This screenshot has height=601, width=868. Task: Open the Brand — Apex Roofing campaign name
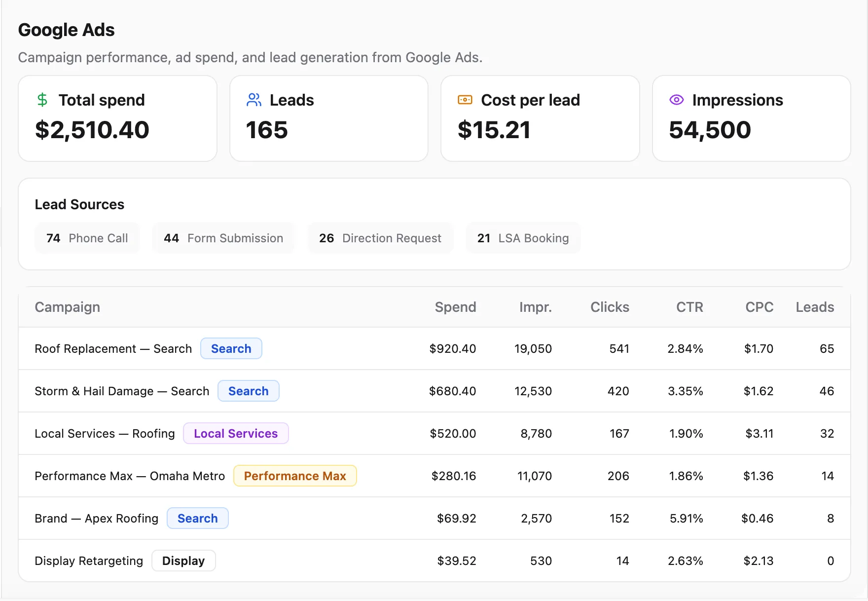pos(97,519)
